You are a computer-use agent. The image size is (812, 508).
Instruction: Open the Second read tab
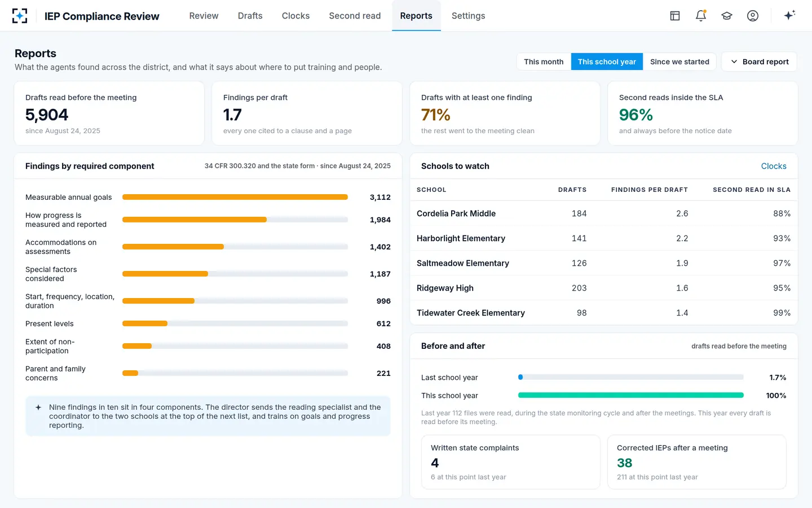point(355,16)
